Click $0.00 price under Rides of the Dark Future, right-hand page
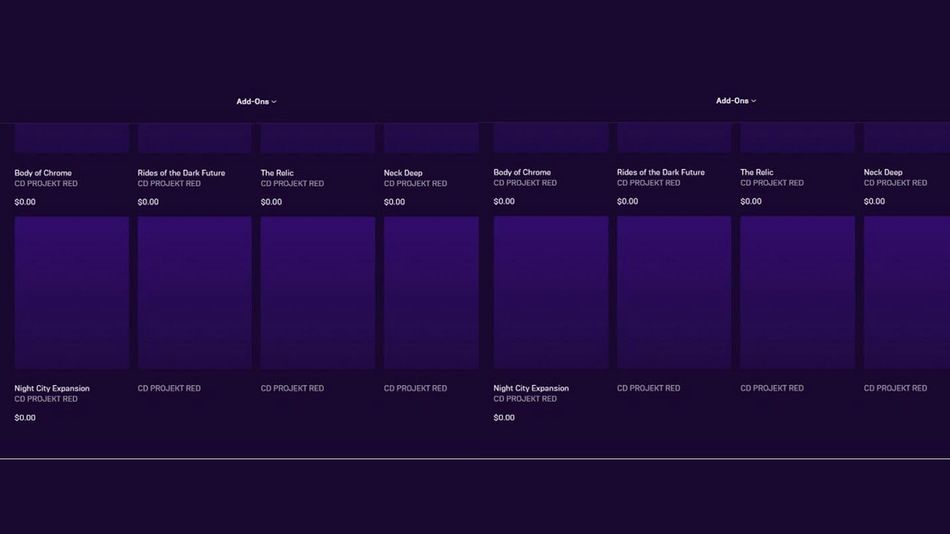This screenshot has height=534, width=950. 627,201
